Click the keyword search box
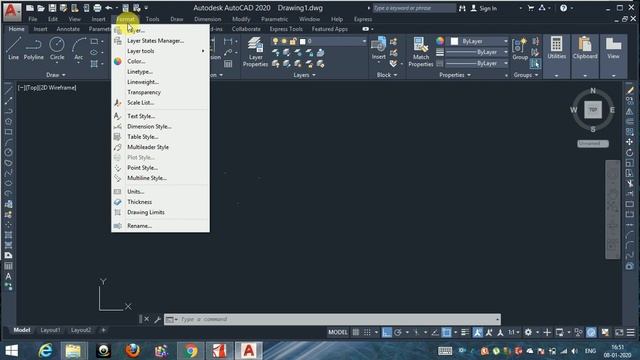The image size is (640, 360). (x=414, y=8)
